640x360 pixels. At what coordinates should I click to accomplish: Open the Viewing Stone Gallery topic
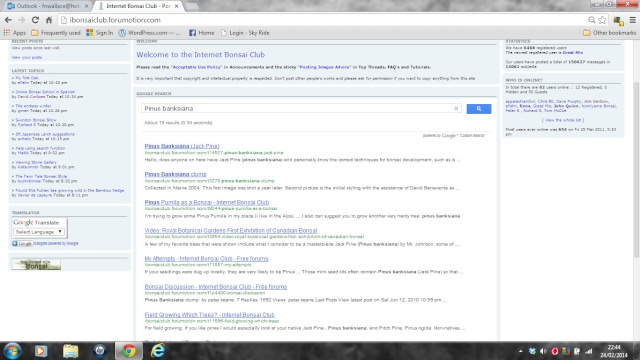[36, 162]
